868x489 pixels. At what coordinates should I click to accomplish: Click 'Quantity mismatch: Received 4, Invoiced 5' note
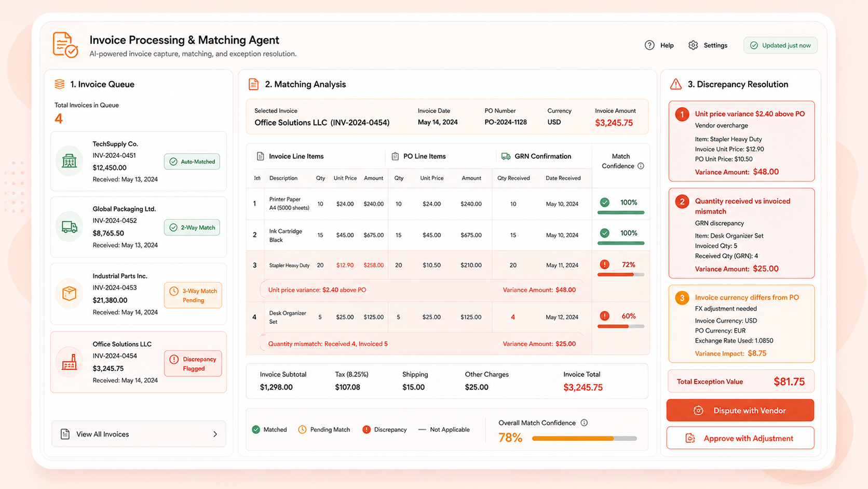(328, 344)
